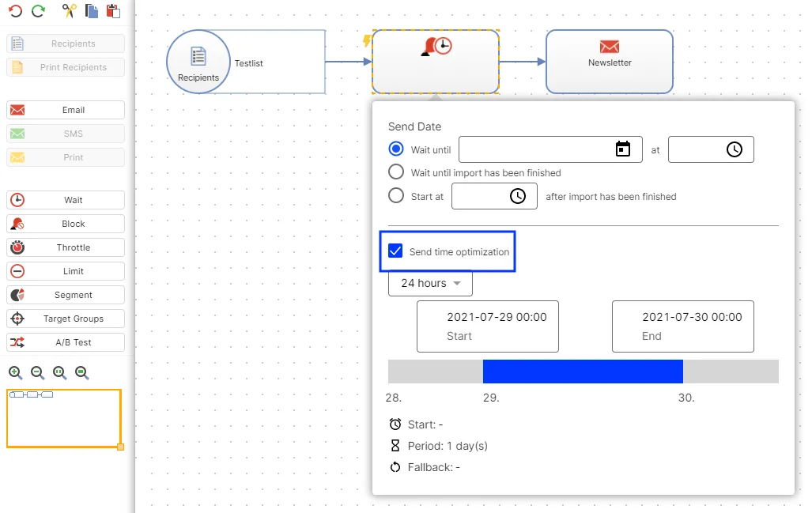812x513 pixels.
Task: Click the blue time range slider bar
Action: click(x=584, y=372)
